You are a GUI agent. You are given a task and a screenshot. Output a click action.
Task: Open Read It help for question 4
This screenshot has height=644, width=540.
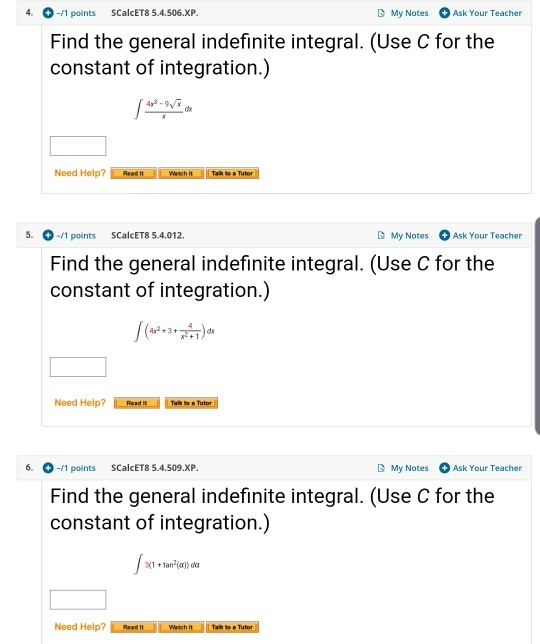(133, 173)
